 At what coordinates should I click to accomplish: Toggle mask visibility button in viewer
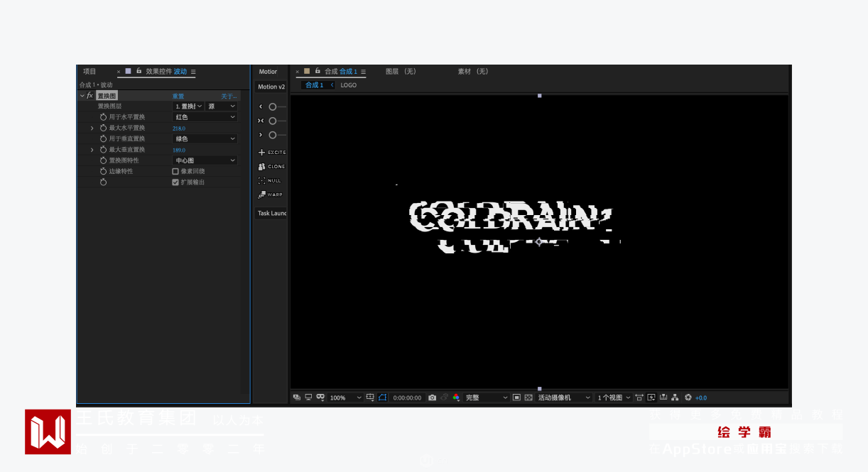point(382,397)
